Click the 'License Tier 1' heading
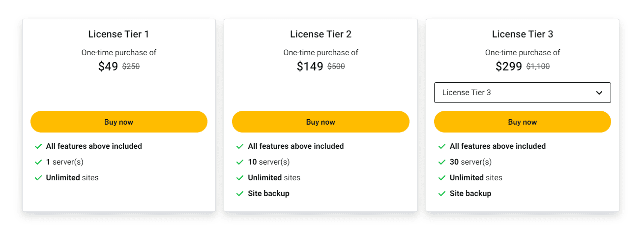 (118, 34)
